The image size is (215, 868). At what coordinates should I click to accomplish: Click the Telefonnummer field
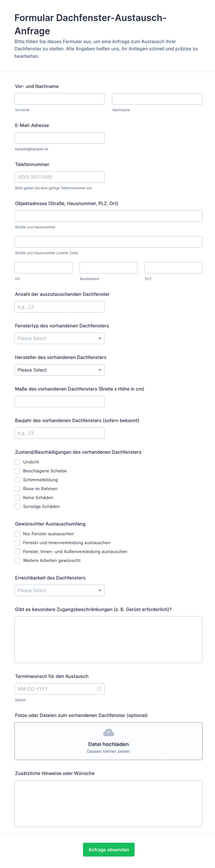[x=60, y=177]
